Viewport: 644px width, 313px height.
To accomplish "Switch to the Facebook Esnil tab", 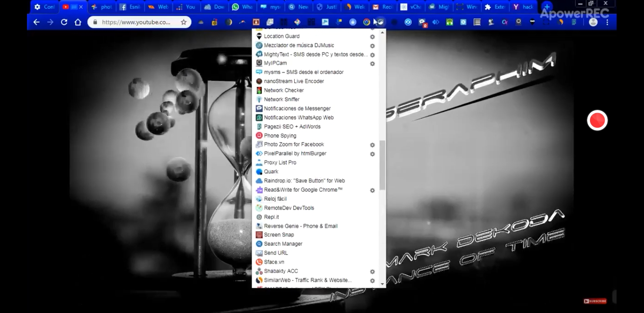I will (130, 7).
